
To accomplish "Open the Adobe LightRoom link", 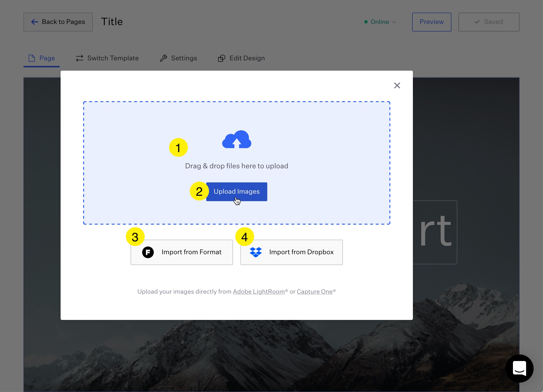I will (x=259, y=292).
